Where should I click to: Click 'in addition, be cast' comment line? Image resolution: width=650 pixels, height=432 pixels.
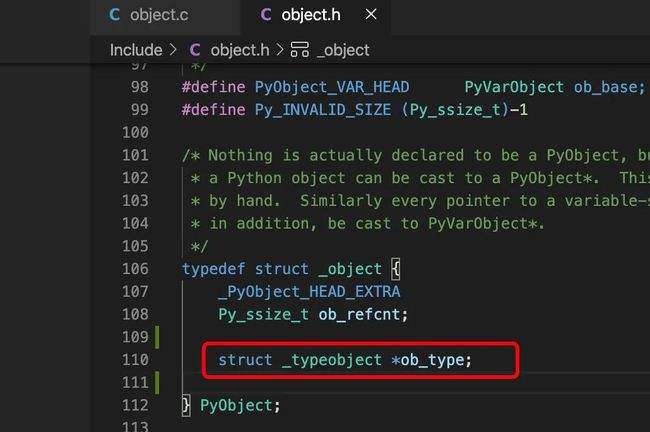tap(367, 224)
